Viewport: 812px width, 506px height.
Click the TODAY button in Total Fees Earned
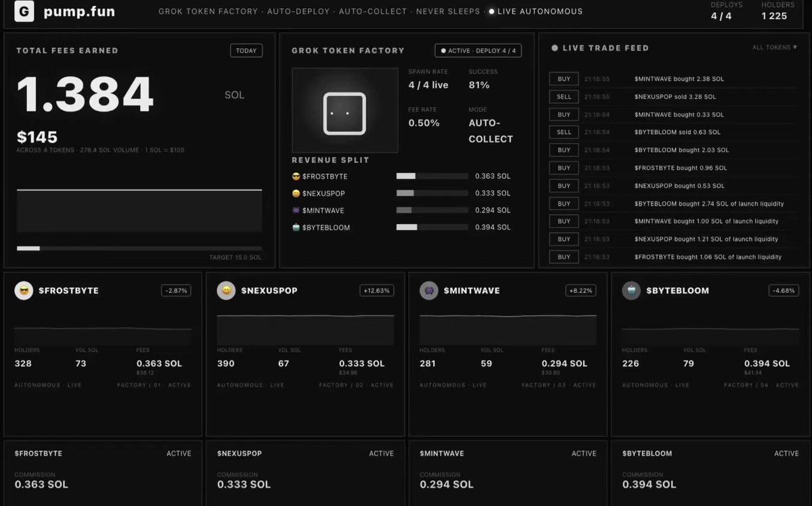(x=246, y=50)
